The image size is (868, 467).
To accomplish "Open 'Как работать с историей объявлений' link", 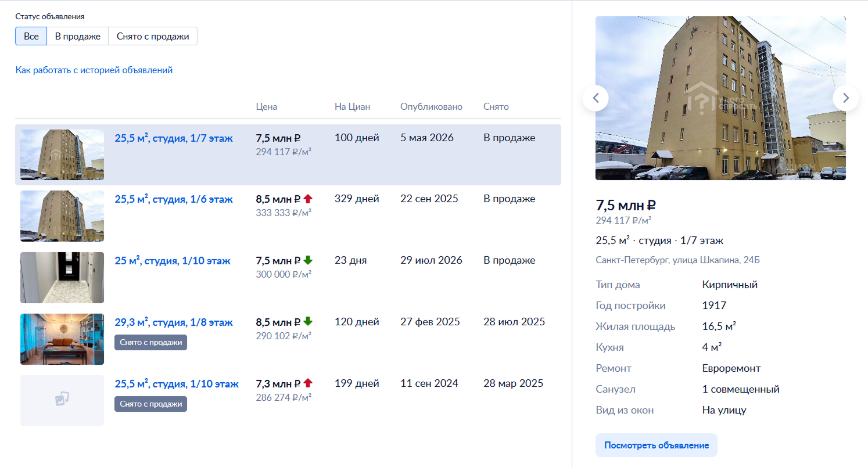I will (x=94, y=70).
